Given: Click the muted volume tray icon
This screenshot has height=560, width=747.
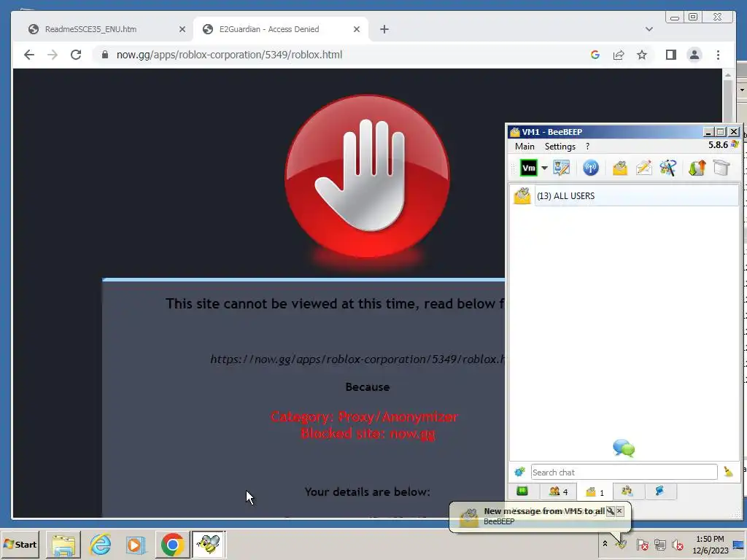Looking at the screenshot, I should (x=677, y=544).
